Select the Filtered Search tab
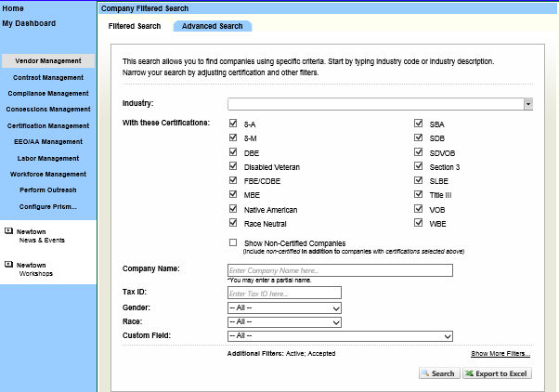 coord(135,26)
